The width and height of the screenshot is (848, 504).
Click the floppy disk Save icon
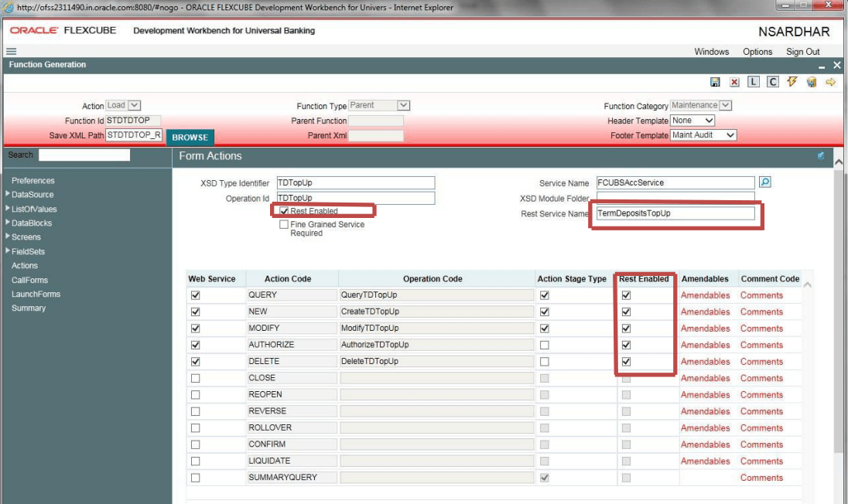coord(715,82)
